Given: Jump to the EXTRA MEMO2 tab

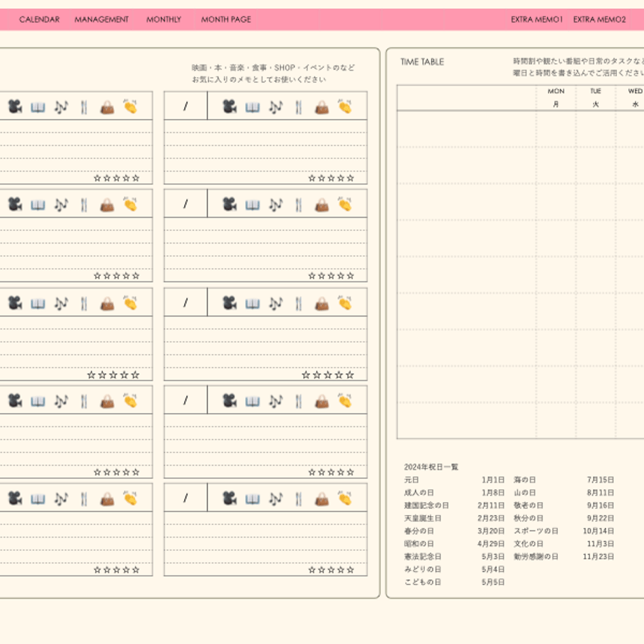Looking at the screenshot, I should [599, 20].
